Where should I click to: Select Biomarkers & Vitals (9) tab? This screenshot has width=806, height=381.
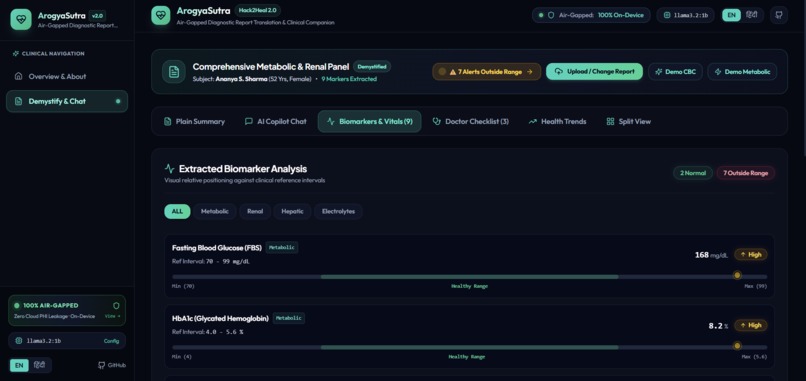point(369,122)
